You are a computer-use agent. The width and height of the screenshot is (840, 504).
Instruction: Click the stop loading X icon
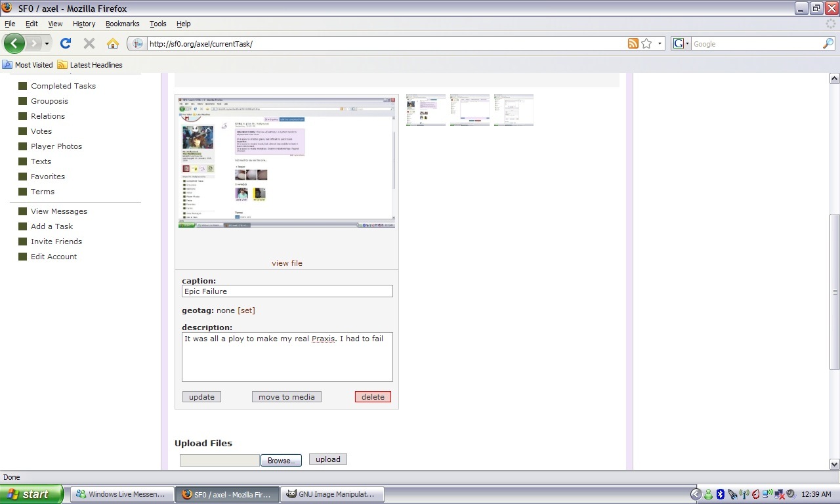pyautogui.click(x=89, y=44)
